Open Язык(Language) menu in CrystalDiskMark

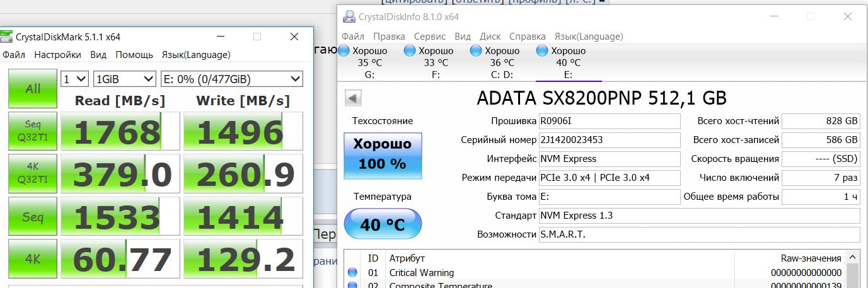point(196,55)
